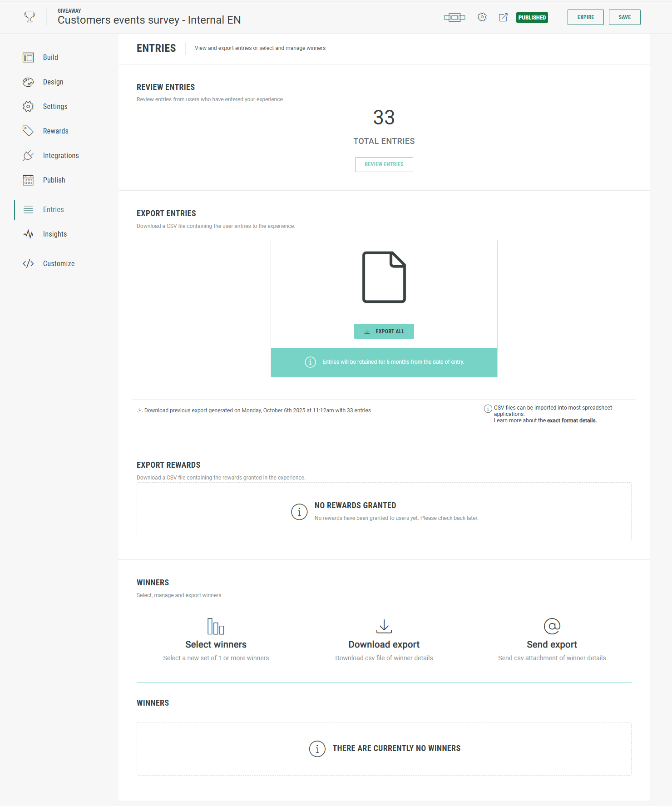Navigate to the Rewards section
672x806 pixels.
[x=55, y=131]
